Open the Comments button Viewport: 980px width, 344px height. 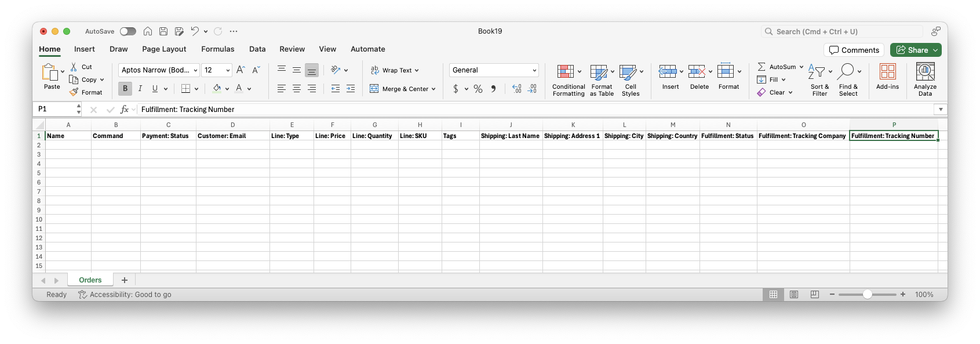854,50
